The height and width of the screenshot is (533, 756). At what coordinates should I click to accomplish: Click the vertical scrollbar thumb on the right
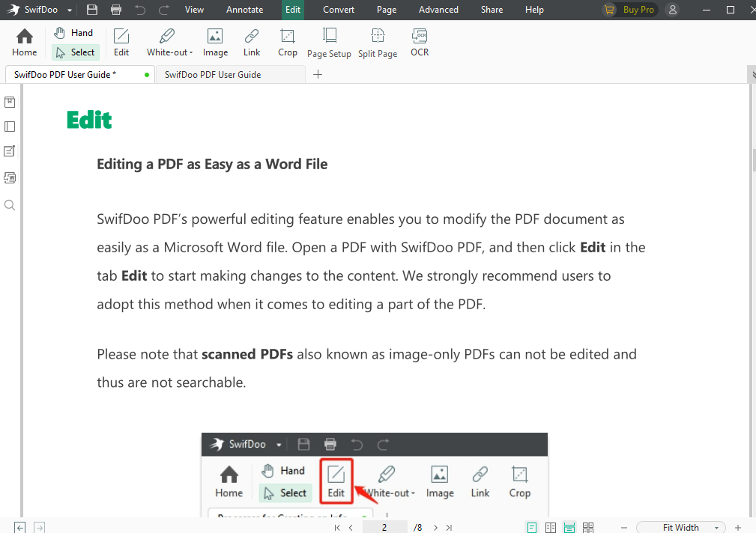pyautogui.click(x=754, y=160)
